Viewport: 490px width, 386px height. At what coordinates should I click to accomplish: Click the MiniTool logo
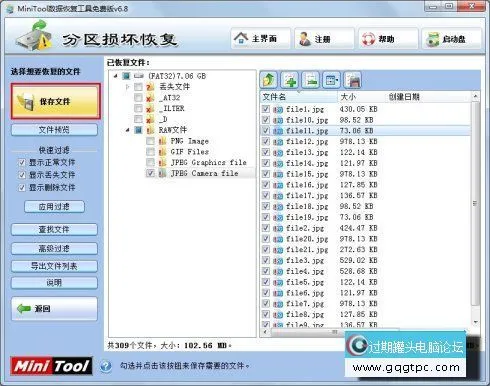pos(51,366)
